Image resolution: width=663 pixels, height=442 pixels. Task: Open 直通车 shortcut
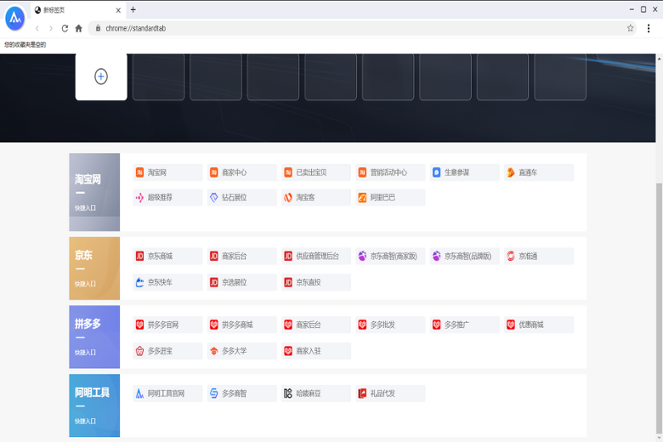pyautogui.click(x=539, y=173)
